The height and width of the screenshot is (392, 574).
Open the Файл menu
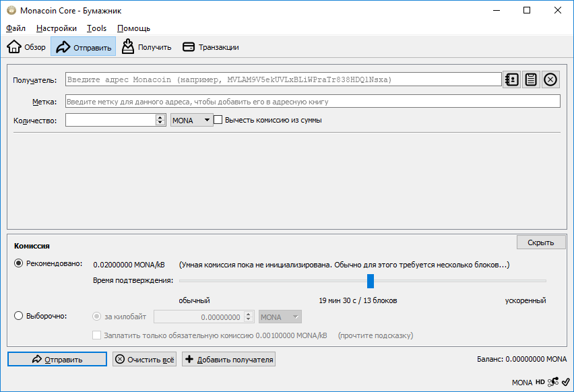pos(15,28)
